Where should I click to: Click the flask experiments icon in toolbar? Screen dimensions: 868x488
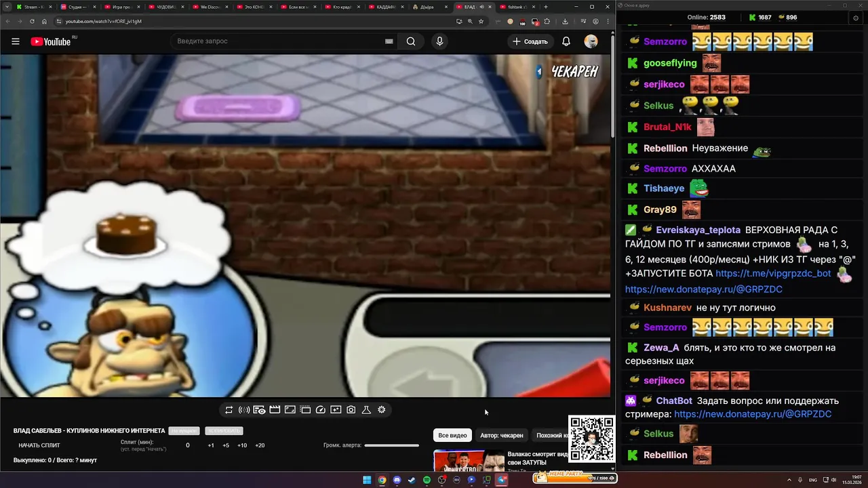point(366,410)
